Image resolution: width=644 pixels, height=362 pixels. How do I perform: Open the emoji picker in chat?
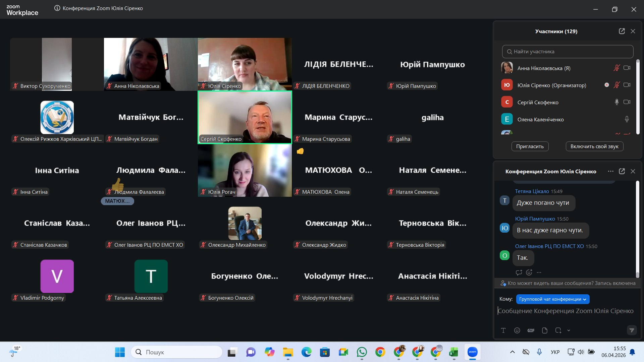(517, 330)
